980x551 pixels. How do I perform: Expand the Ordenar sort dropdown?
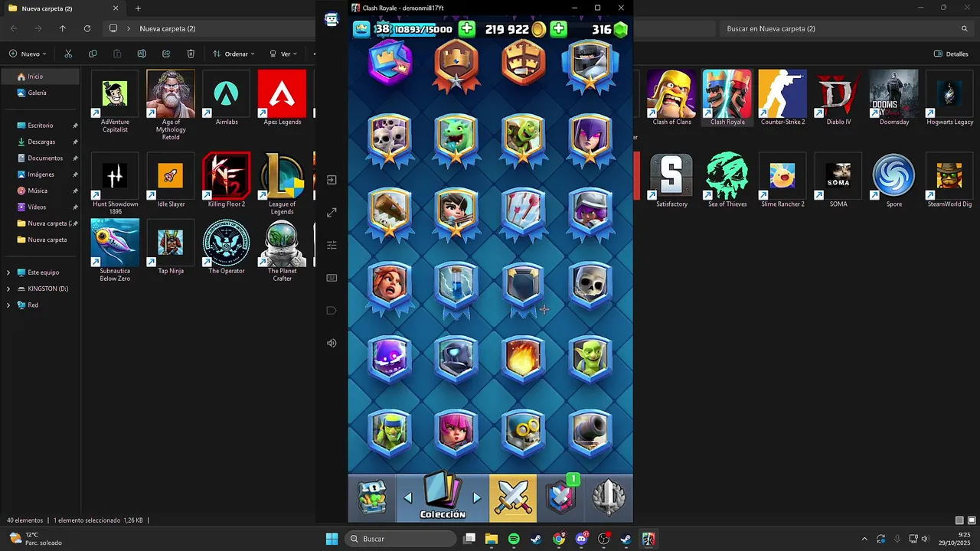coord(234,54)
